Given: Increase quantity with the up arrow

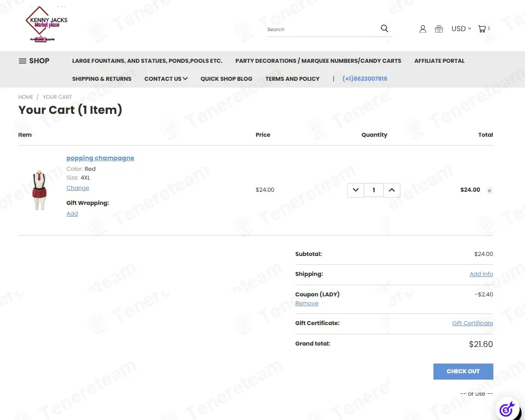Looking at the screenshot, I should tap(392, 190).
